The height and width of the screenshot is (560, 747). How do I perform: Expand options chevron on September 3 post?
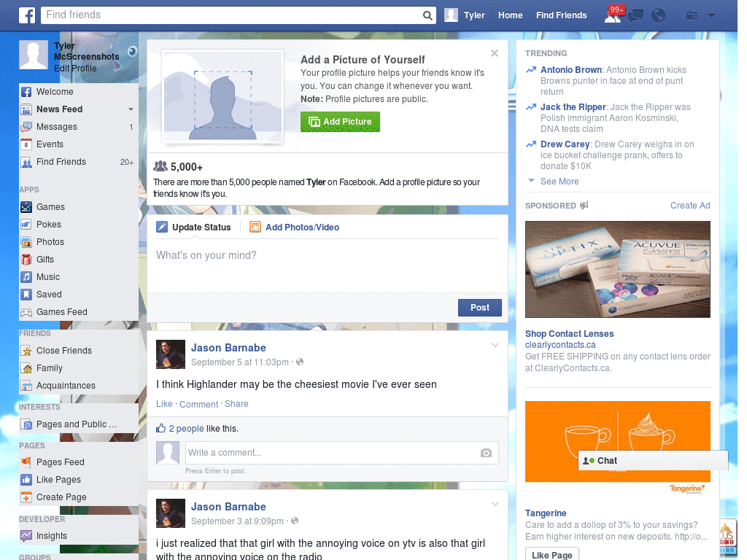tap(495, 504)
